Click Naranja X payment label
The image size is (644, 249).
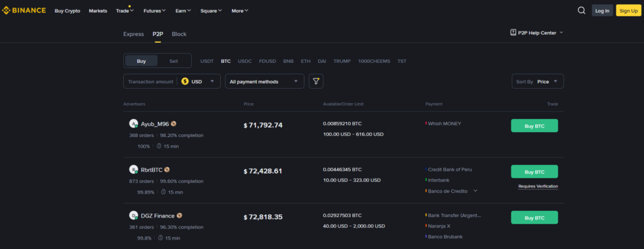click(439, 226)
